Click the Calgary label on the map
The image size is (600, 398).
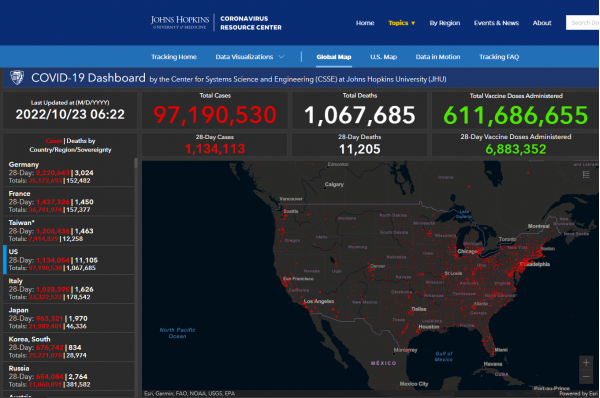click(334, 184)
